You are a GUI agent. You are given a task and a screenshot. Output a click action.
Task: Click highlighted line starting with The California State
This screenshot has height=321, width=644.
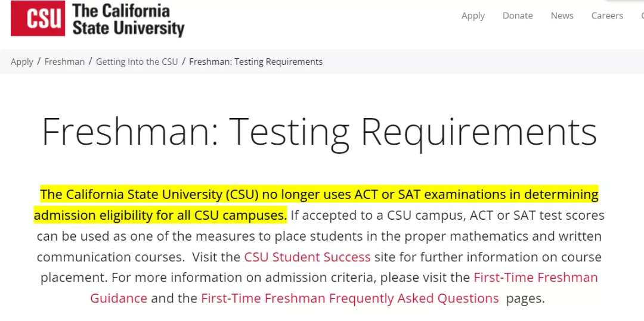pyautogui.click(x=319, y=195)
